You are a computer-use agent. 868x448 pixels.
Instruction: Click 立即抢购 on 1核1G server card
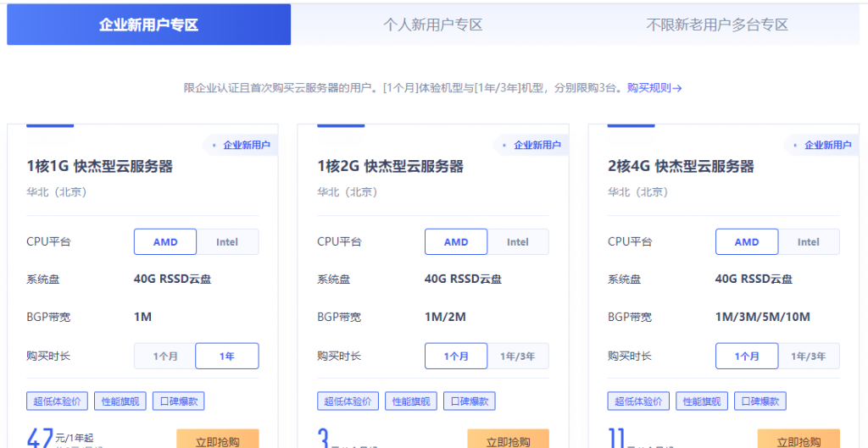[217, 440]
